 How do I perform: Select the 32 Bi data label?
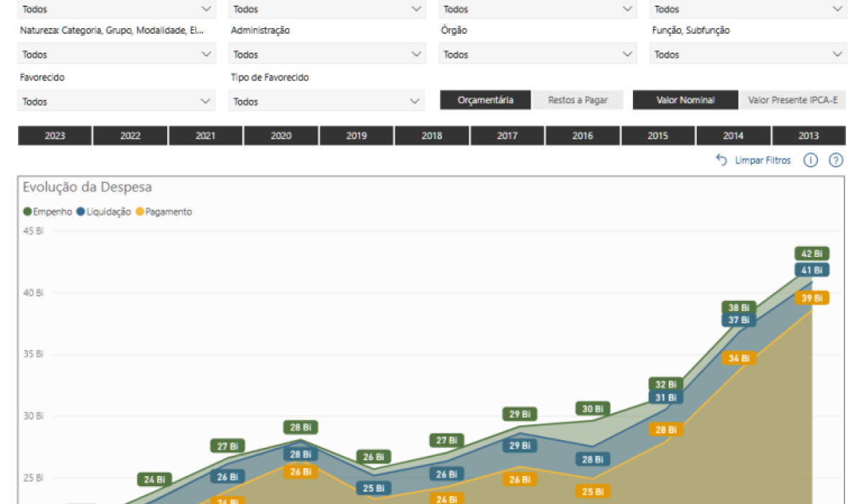(666, 384)
